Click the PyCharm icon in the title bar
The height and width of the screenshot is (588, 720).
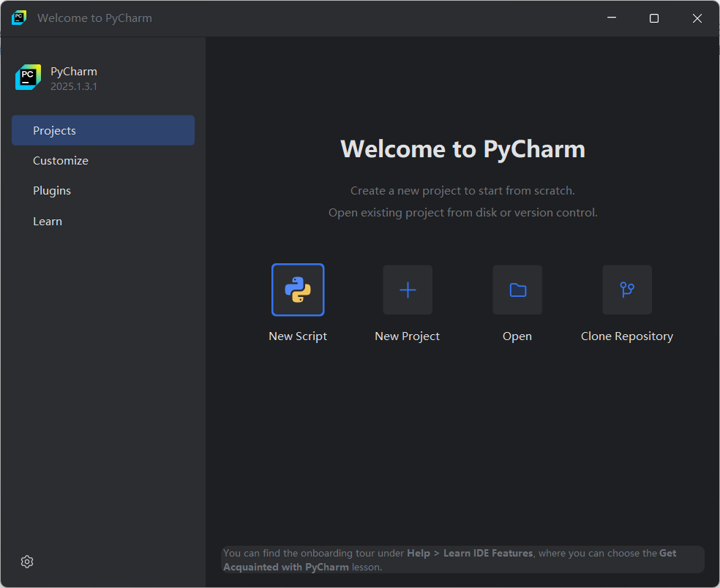[19, 18]
